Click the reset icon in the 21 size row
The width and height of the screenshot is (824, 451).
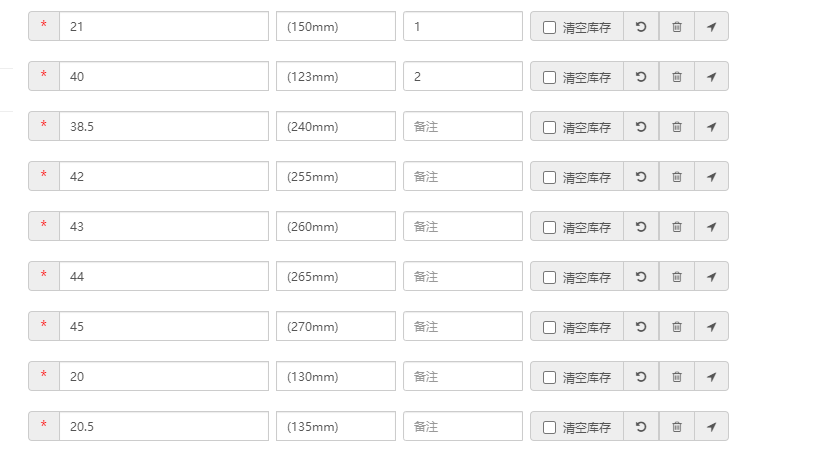641,27
